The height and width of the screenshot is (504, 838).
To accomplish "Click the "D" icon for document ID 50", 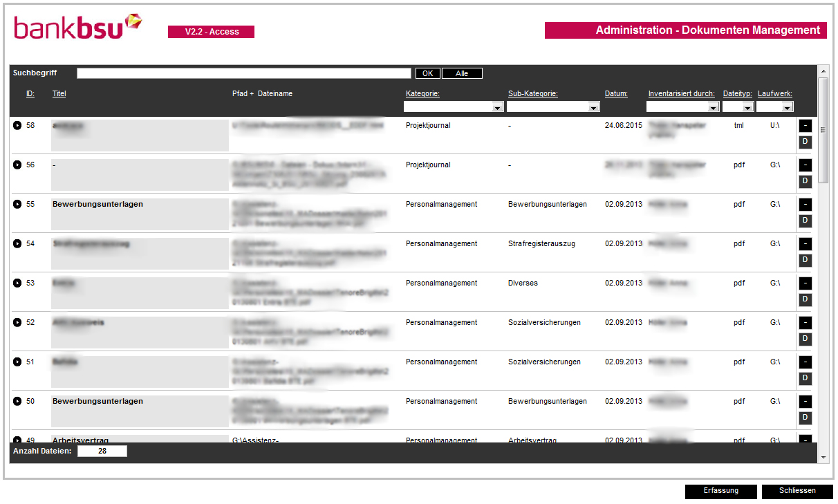I will [x=804, y=418].
